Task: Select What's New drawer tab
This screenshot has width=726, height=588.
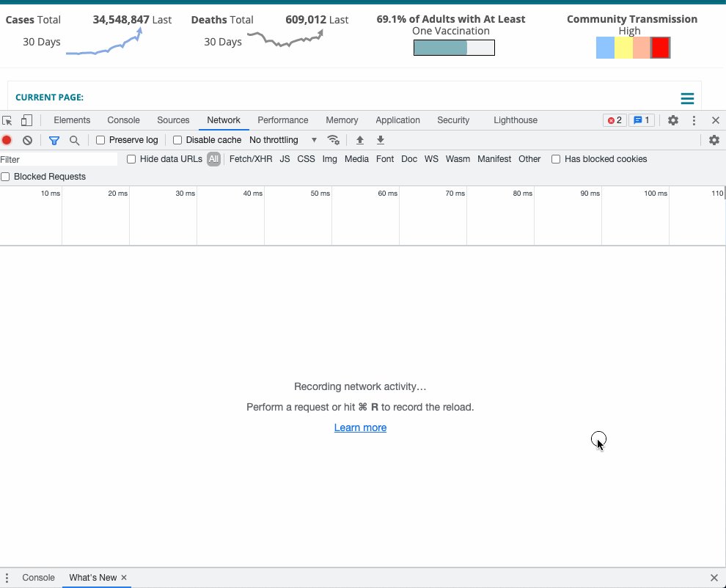Action: (92, 577)
